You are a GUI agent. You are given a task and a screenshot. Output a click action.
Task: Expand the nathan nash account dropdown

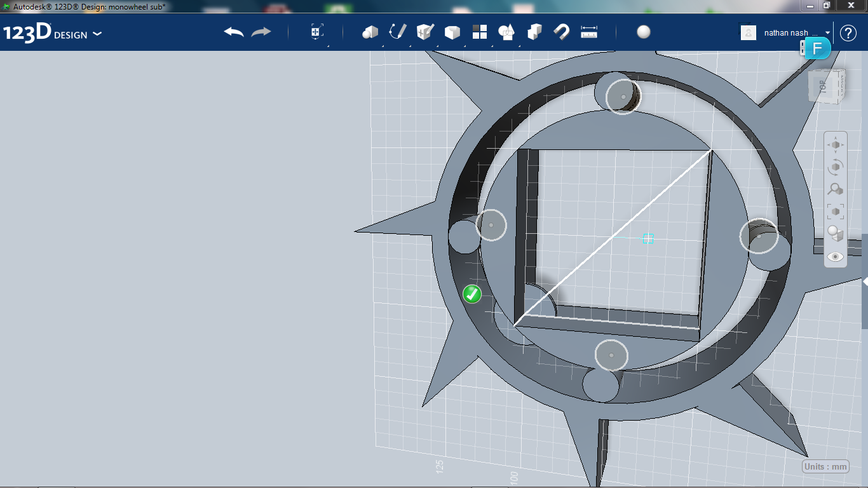pyautogui.click(x=828, y=33)
